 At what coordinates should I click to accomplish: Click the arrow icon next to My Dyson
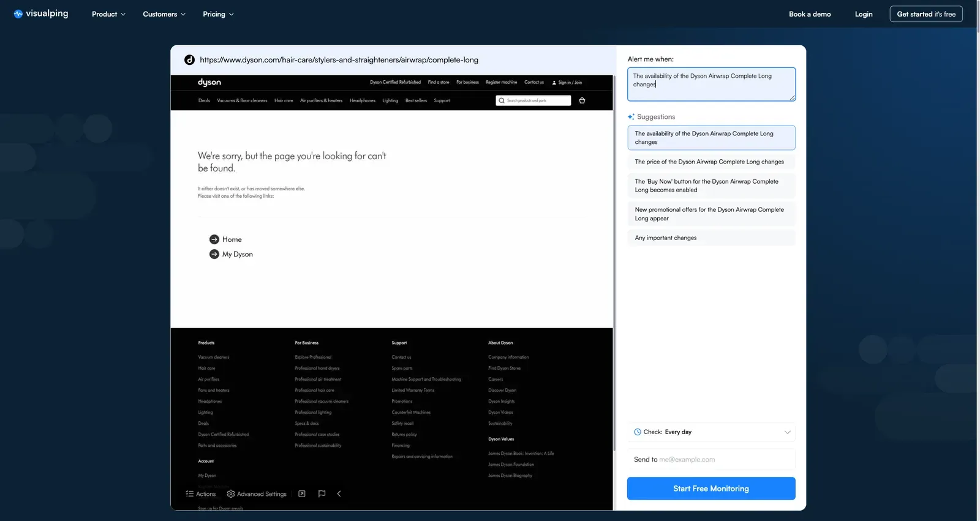(x=214, y=254)
